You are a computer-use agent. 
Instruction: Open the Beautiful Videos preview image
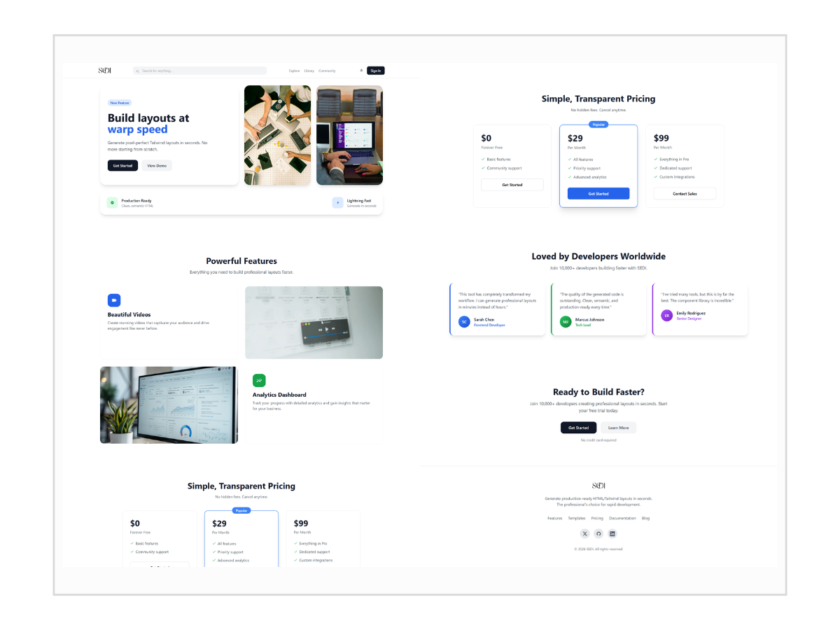pos(314,323)
